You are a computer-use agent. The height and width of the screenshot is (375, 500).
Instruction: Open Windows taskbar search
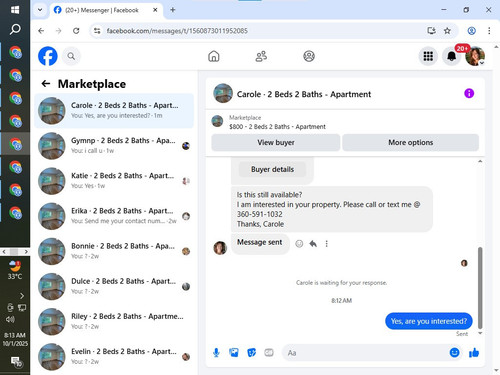tap(15, 29)
